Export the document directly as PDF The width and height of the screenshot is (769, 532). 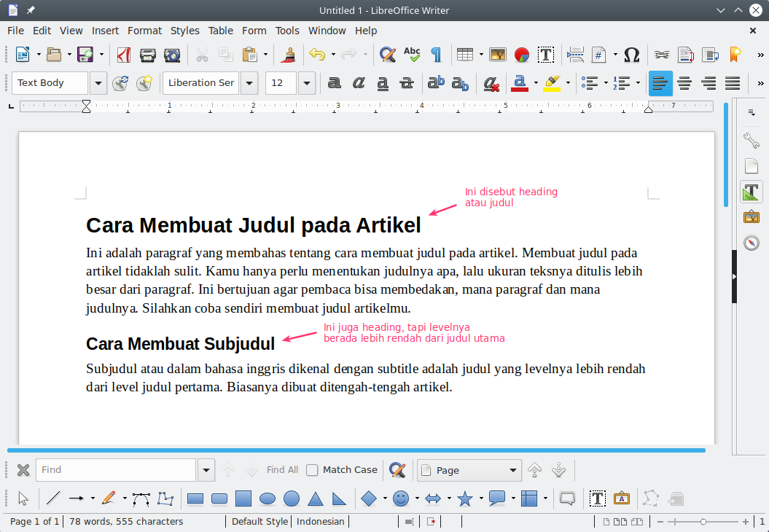tap(123, 55)
